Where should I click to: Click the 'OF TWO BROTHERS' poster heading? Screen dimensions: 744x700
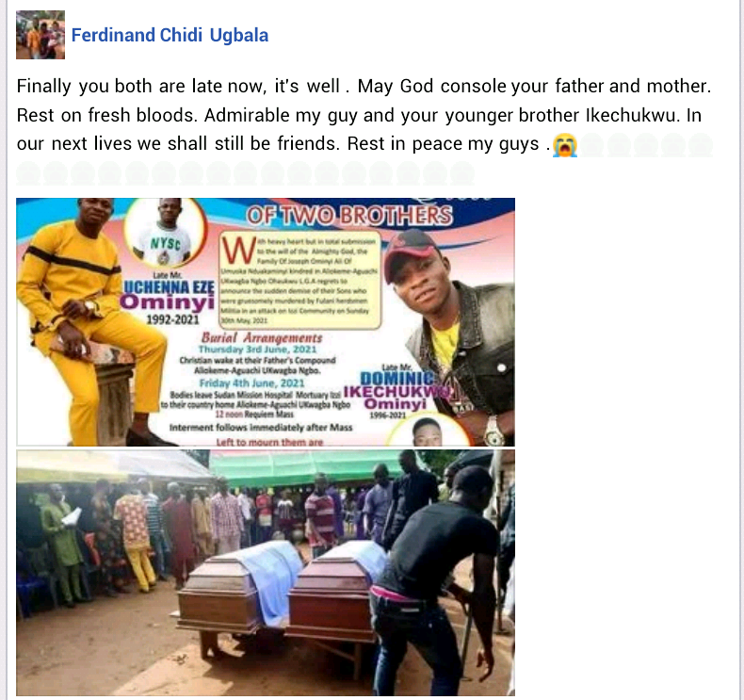[349, 216]
